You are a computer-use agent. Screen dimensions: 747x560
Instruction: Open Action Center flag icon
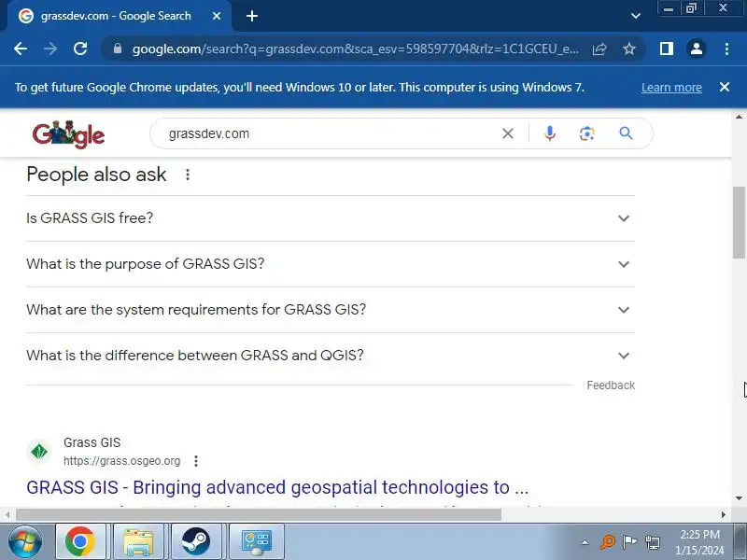[629, 542]
